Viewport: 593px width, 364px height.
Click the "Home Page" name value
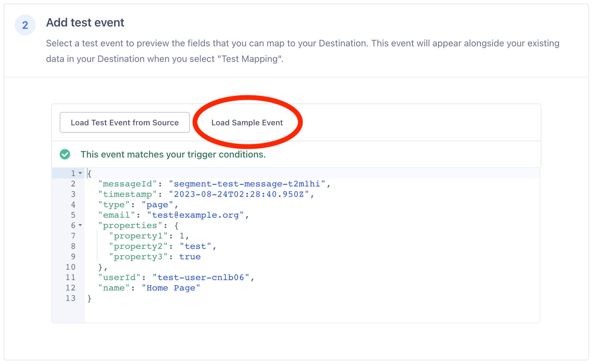tap(171, 288)
